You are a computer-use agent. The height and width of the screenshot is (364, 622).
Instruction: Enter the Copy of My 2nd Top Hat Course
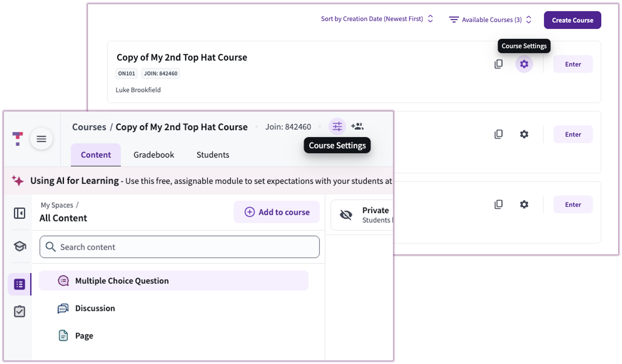tap(573, 64)
